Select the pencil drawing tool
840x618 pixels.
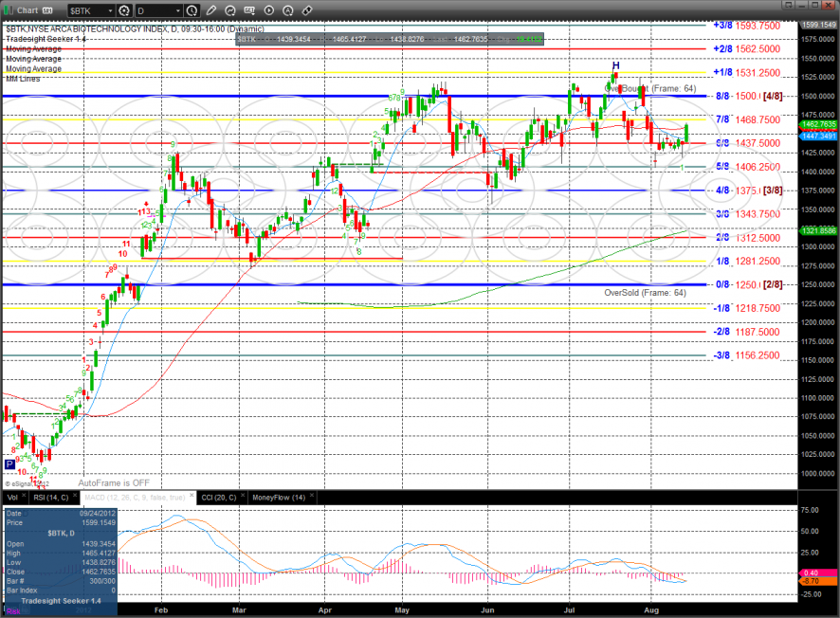(x=211, y=10)
